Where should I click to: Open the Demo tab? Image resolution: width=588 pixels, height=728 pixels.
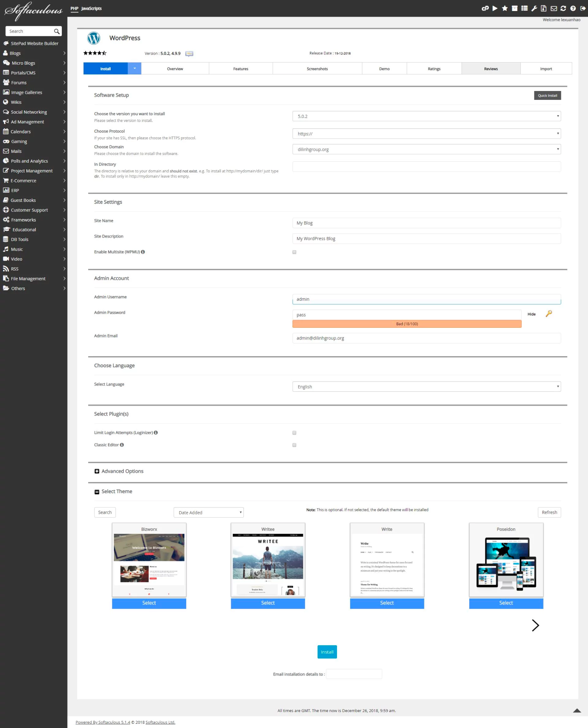tap(384, 69)
